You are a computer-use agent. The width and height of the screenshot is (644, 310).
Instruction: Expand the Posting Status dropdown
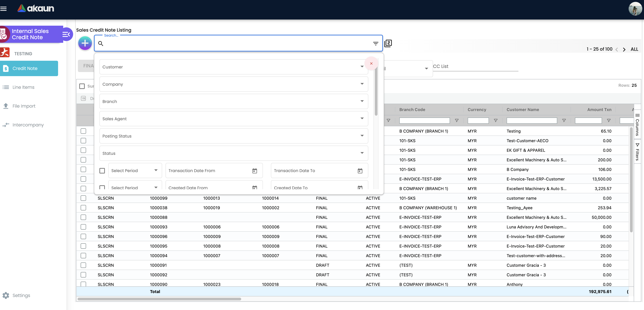pyautogui.click(x=234, y=136)
